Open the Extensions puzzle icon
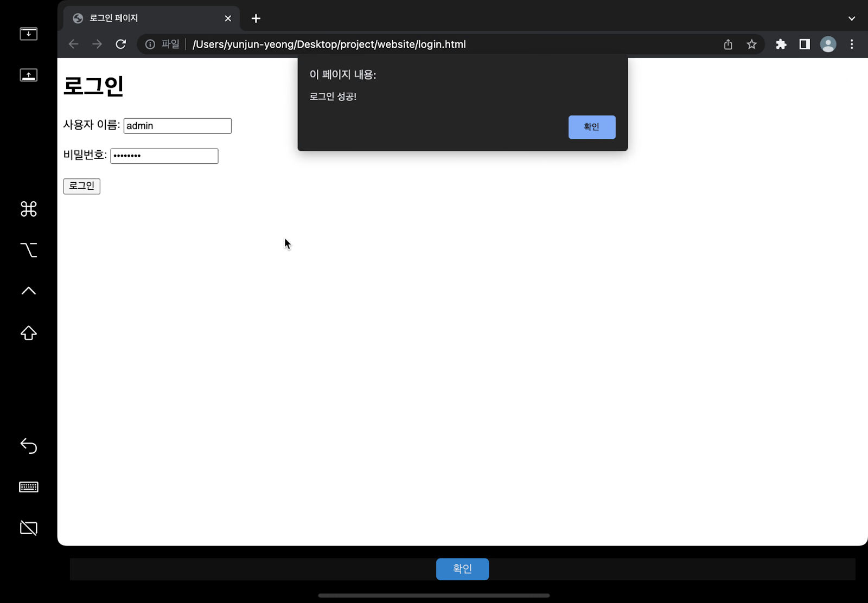The image size is (868, 603). [781, 44]
